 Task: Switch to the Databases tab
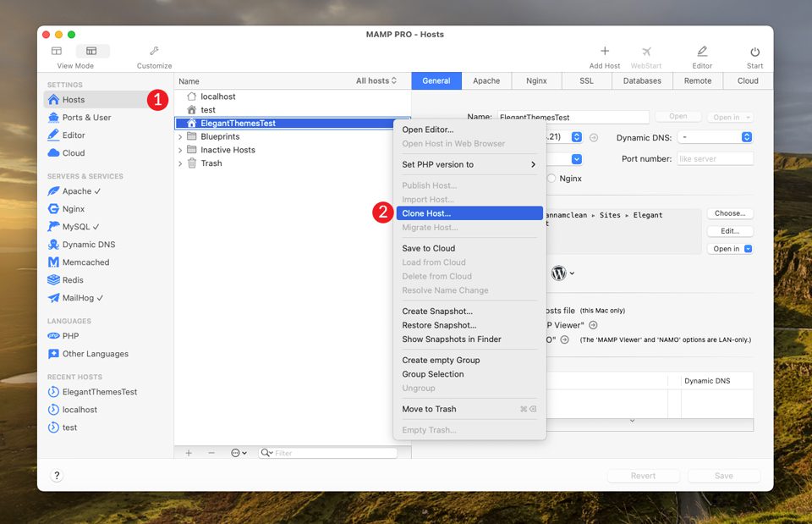(642, 80)
